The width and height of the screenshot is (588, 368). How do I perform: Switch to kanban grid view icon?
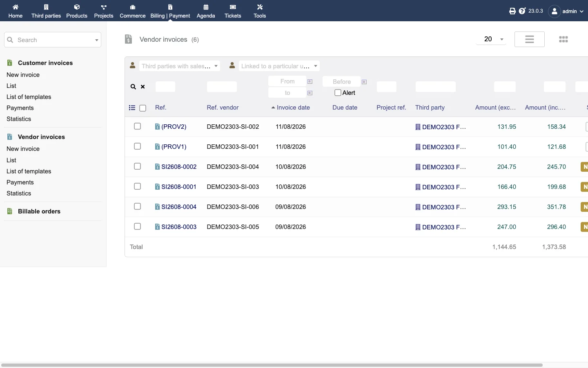pos(563,39)
